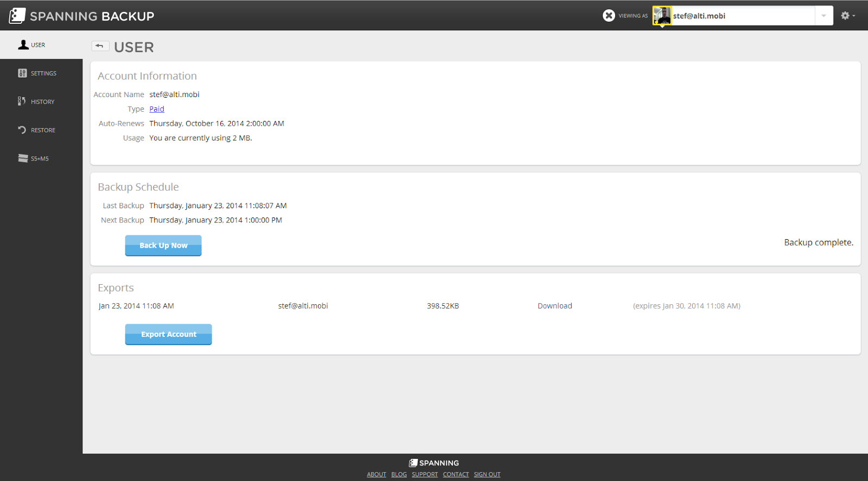This screenshot has width=868, height=481.
Task: Click the viewing-as field showing stef@alti.mobi
Action: 743,16
